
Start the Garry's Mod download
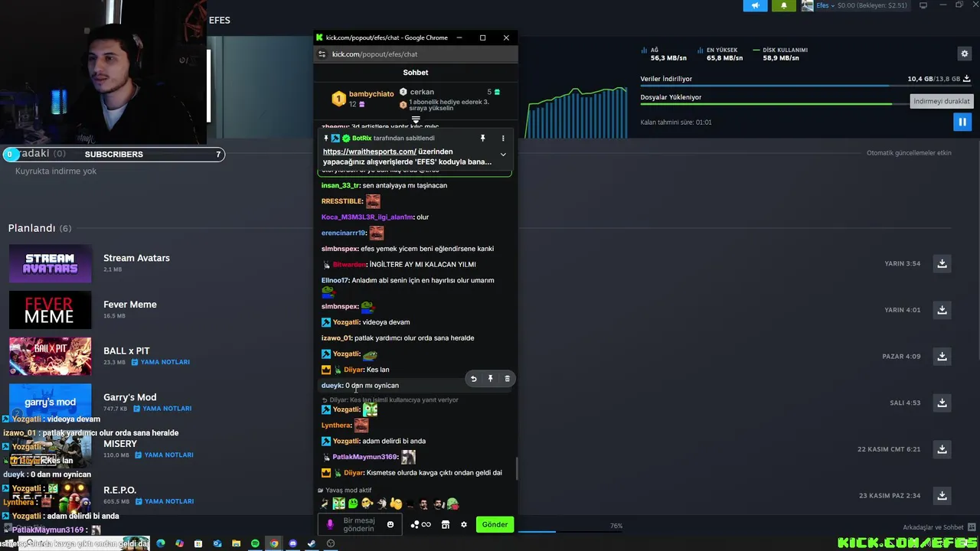coord(942,403)
